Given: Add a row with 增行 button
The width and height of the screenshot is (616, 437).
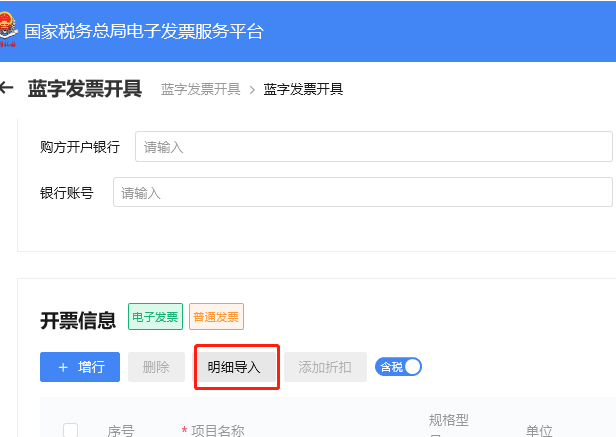Looking at the screenshot, I should pyautogui.click(x=80, y=367).
